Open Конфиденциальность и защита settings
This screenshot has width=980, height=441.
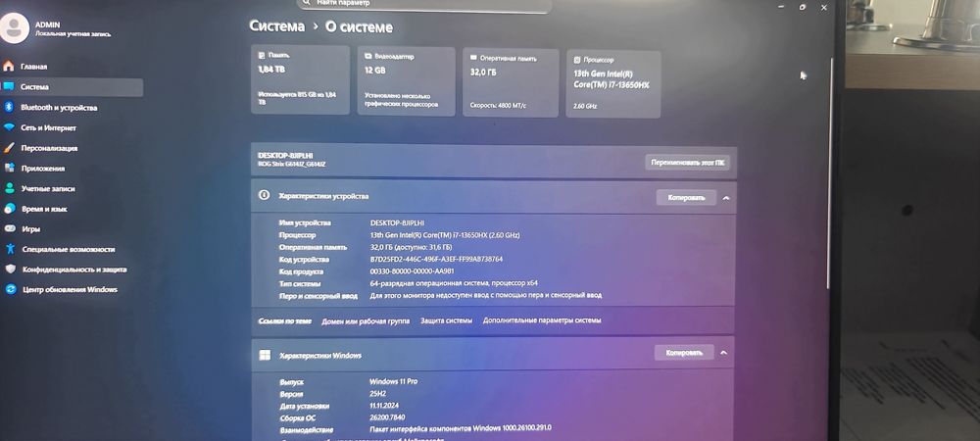pyautogui.click(x=74, y=269)
